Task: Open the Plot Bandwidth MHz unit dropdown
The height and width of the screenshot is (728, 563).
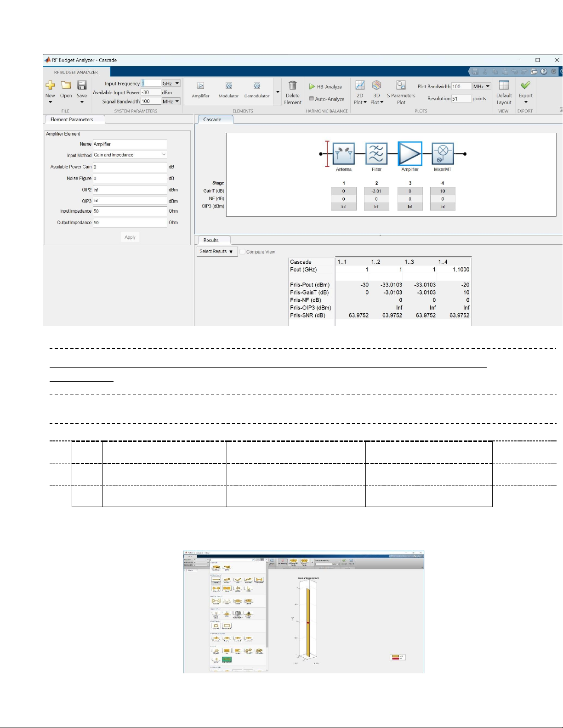Action: 482,86
